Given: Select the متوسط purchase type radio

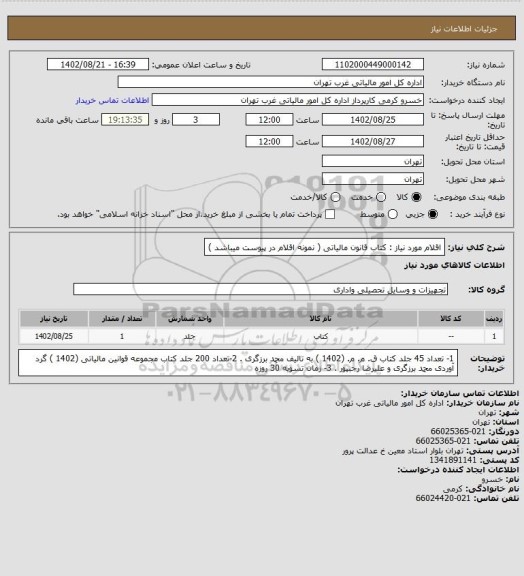Looking at the screenshot, I should (x=393, y=214).
